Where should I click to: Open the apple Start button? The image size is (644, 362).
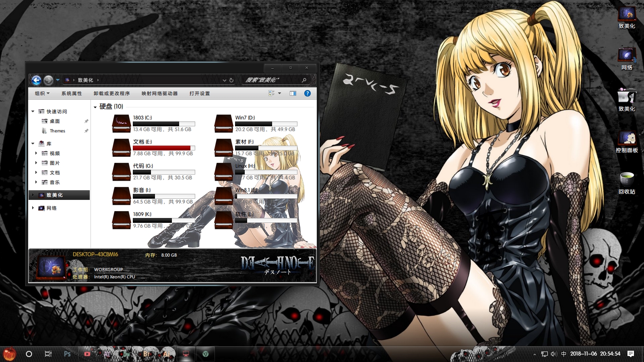(9, 354)
